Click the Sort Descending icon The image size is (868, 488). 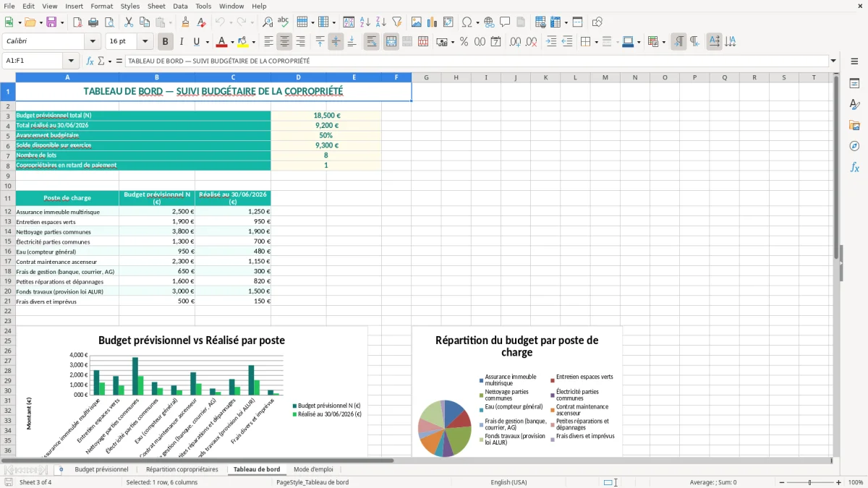click(380, 22)
